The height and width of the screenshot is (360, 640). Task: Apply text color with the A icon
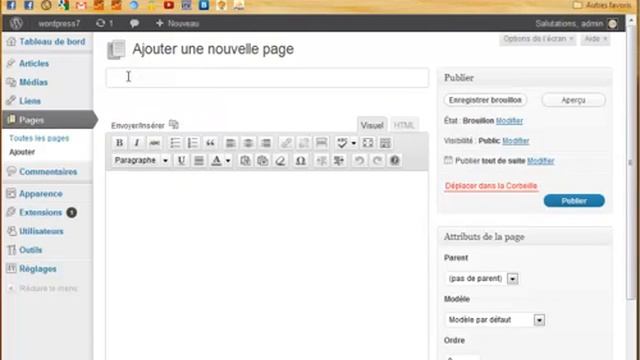(x=216, y=160)
